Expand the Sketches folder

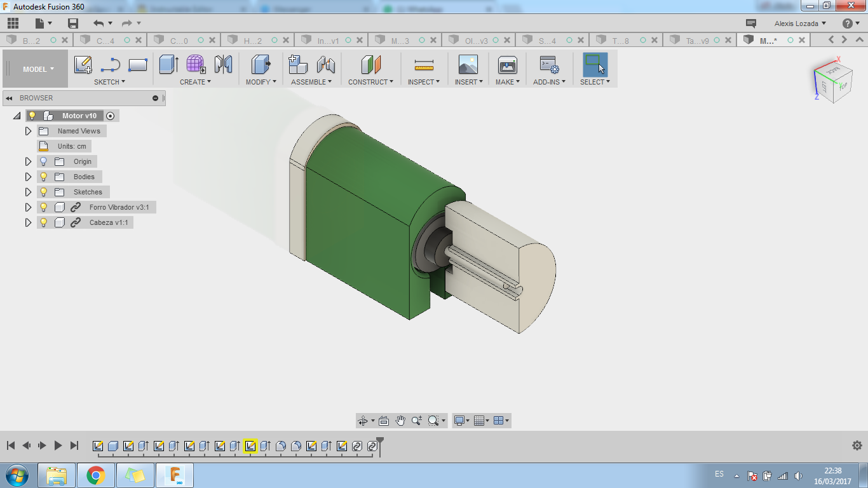click(28, 192)
